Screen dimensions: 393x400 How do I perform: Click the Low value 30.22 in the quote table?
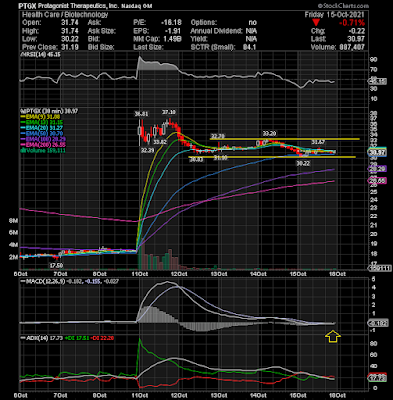pos(71,39)
